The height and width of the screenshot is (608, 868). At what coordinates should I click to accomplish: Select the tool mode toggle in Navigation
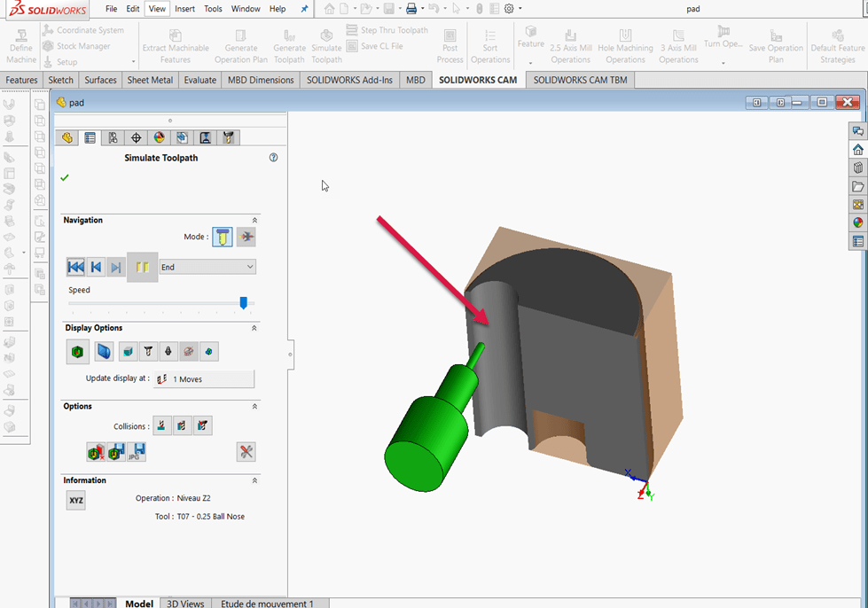pyautogui.click(x=223, y=237)
